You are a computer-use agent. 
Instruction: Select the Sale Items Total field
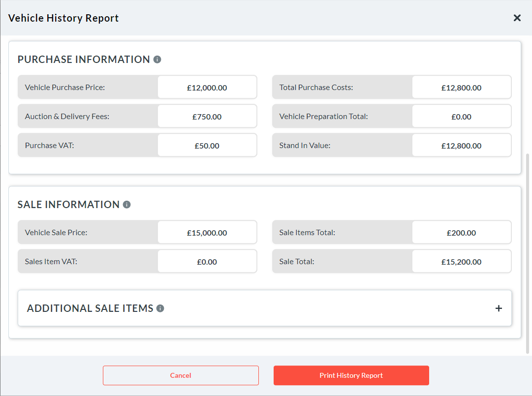(x=461, y=233)
